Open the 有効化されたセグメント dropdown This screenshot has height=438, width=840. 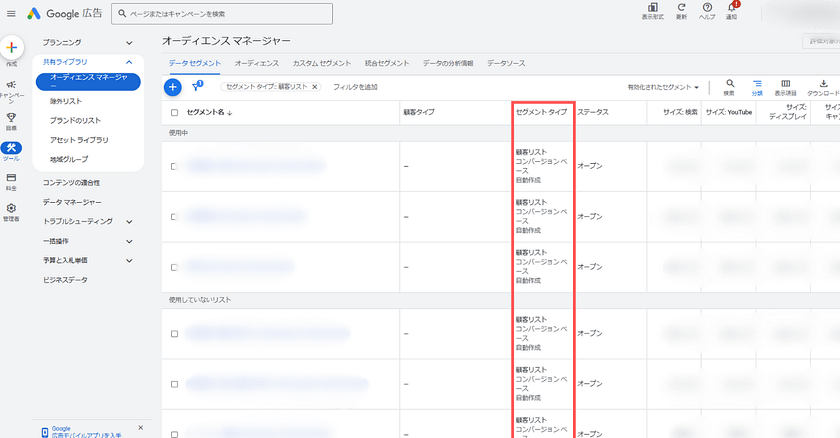[x=663, y=87]
